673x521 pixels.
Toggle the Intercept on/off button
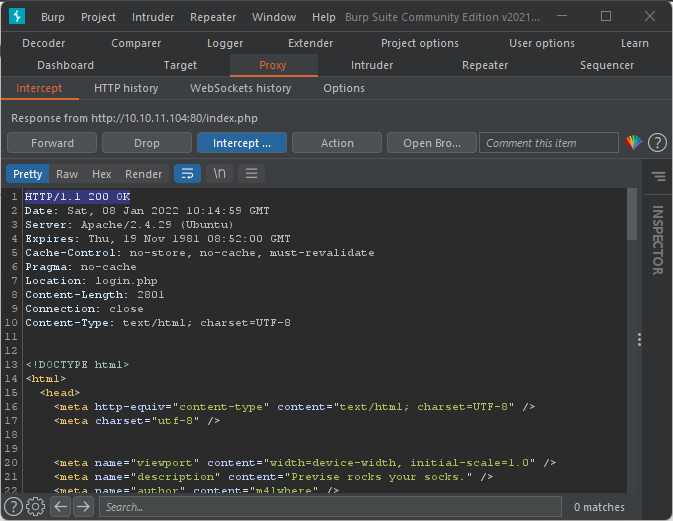(241, 143)
